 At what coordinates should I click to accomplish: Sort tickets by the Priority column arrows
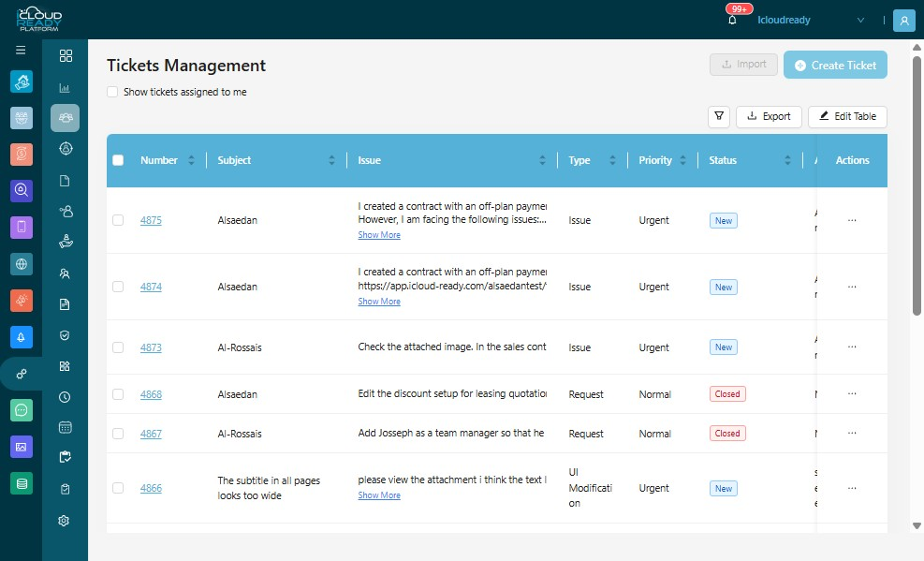683,160
